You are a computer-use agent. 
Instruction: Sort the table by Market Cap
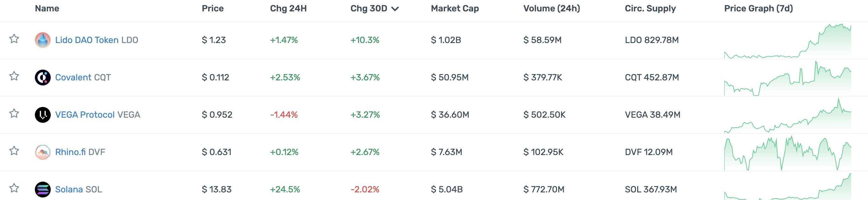(x=455, y=9)
